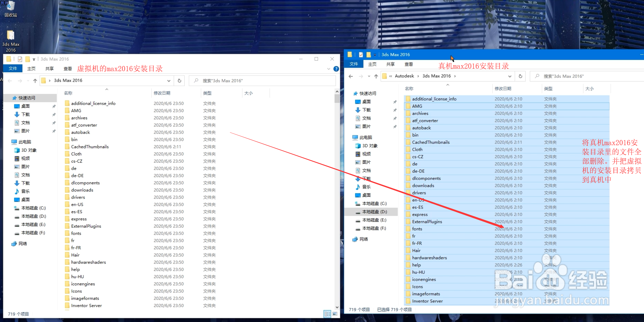644x322 pixels.
Task: Click the 3ds Max 2016 breadcrumb in the left window
Action: (68, 80)
